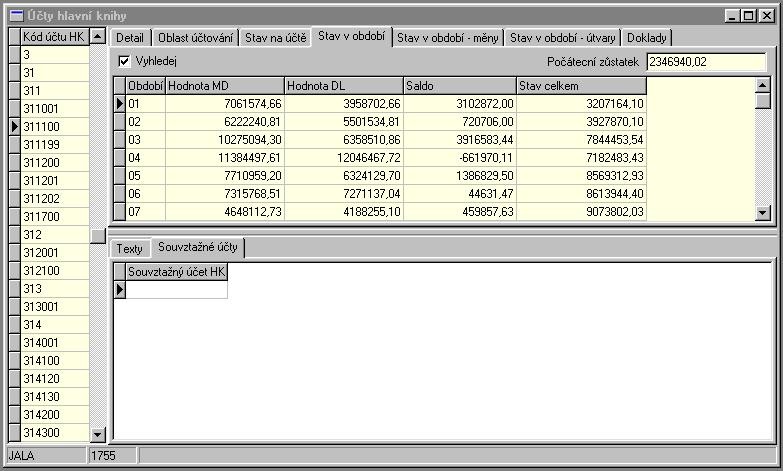This screenshot has width=783, height=471.
Task: Open the Stav v období - měny tab
Action: click(x=447, y=38)
